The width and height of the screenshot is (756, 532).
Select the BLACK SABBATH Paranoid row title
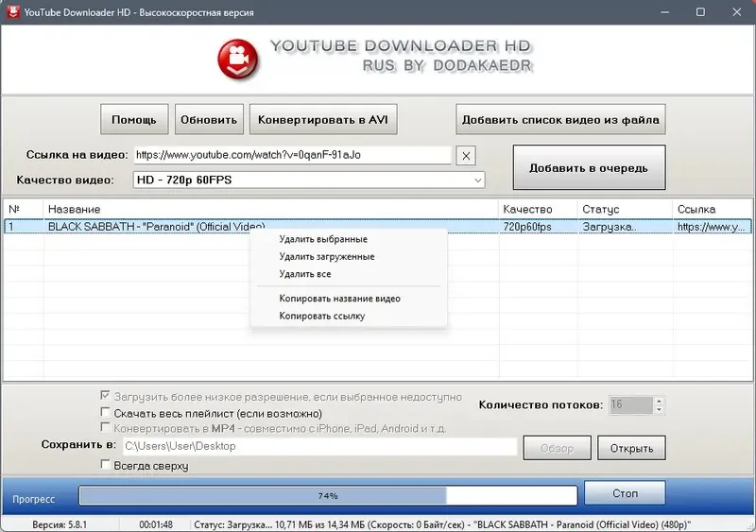pos(157,227)
